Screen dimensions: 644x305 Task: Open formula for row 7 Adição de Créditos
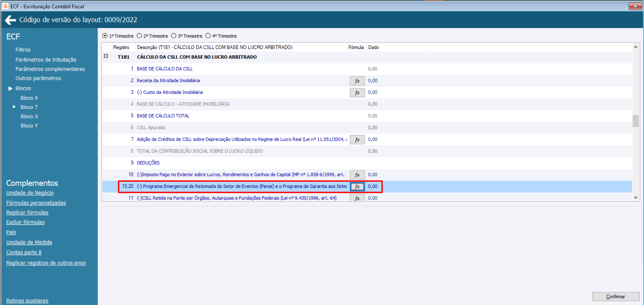click(x=357, y=140)
